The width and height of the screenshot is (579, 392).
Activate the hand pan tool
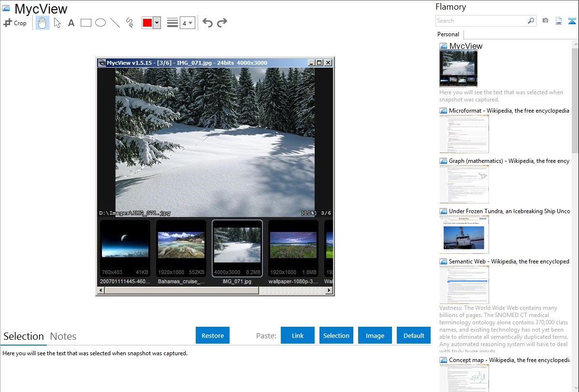point(43,23)
